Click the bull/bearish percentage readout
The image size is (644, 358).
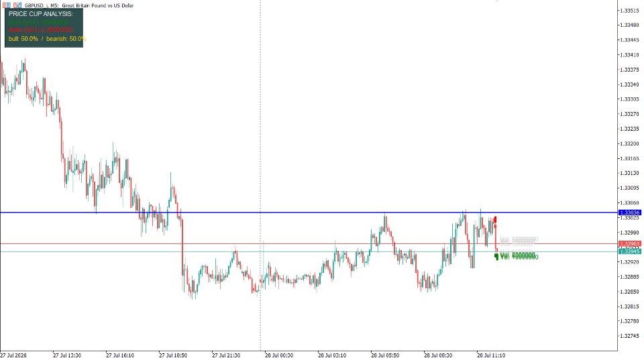[47, 39]
